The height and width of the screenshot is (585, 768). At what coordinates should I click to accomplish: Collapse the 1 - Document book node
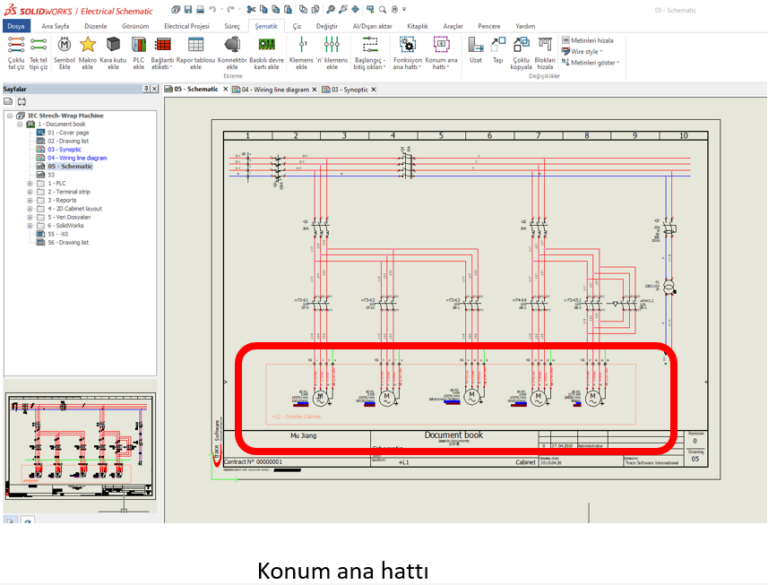tap(20, 124)
